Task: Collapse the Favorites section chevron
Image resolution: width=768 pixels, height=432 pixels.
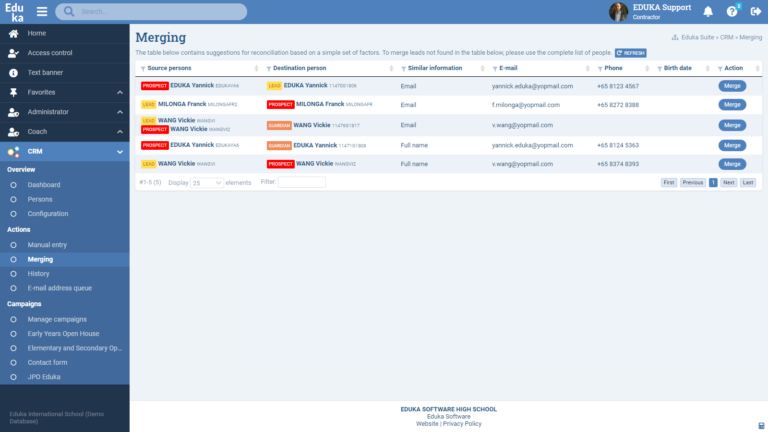Action: coord(120,92)
